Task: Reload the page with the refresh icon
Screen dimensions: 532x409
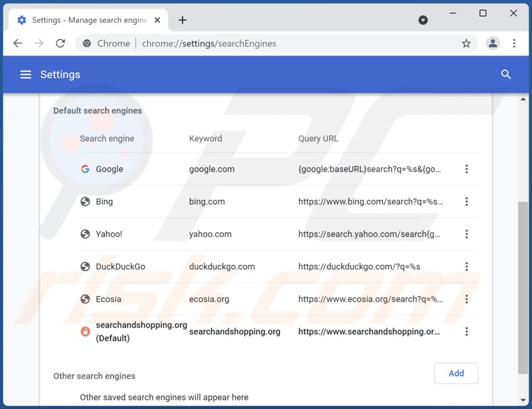Action: (61, 43)
